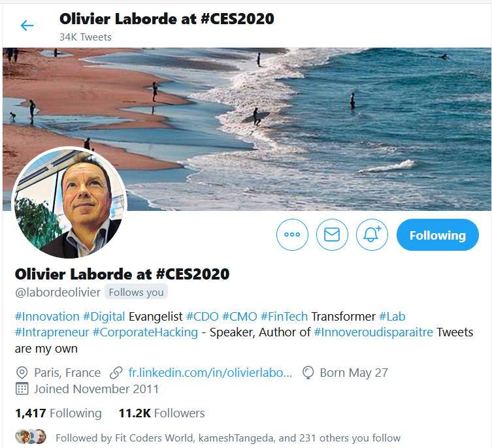Open the #Innoveroudisparaitre hashtag
Viewport: 492px width, 448px height.
tap(373, 332)
